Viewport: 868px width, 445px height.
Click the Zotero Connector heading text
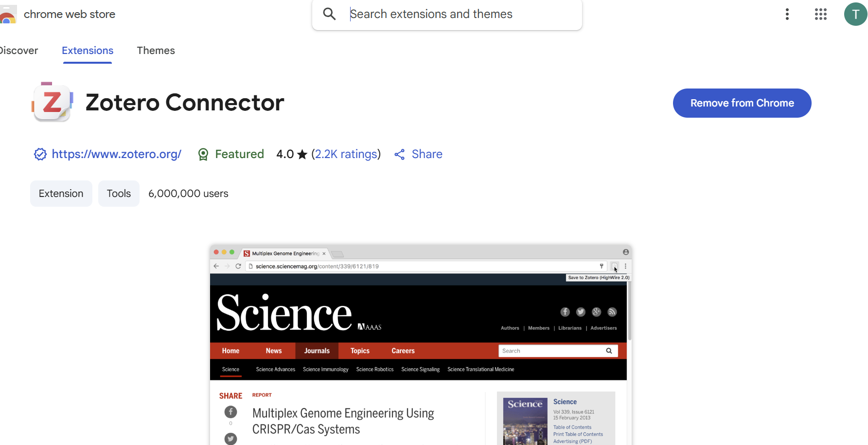tap(185, 103)
